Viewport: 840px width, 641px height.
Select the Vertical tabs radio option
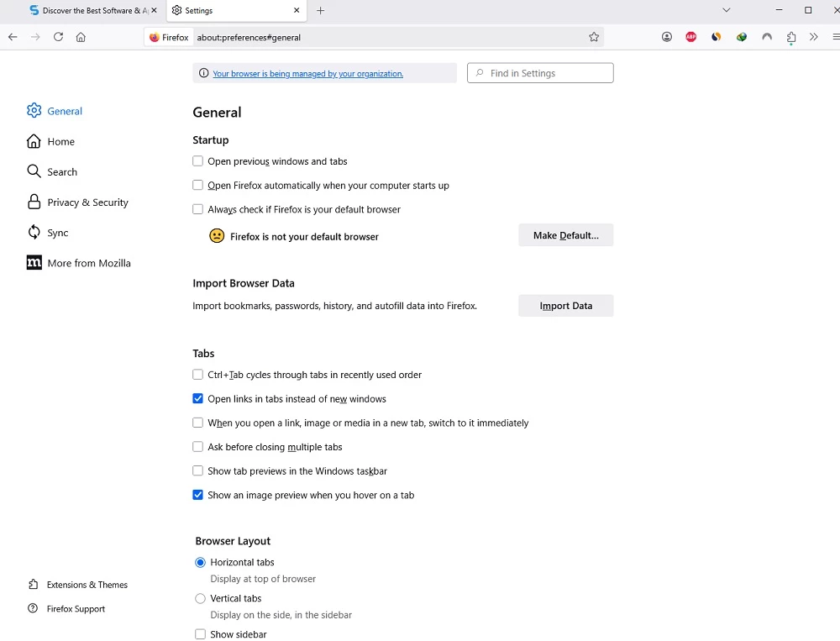coord(200,598)
